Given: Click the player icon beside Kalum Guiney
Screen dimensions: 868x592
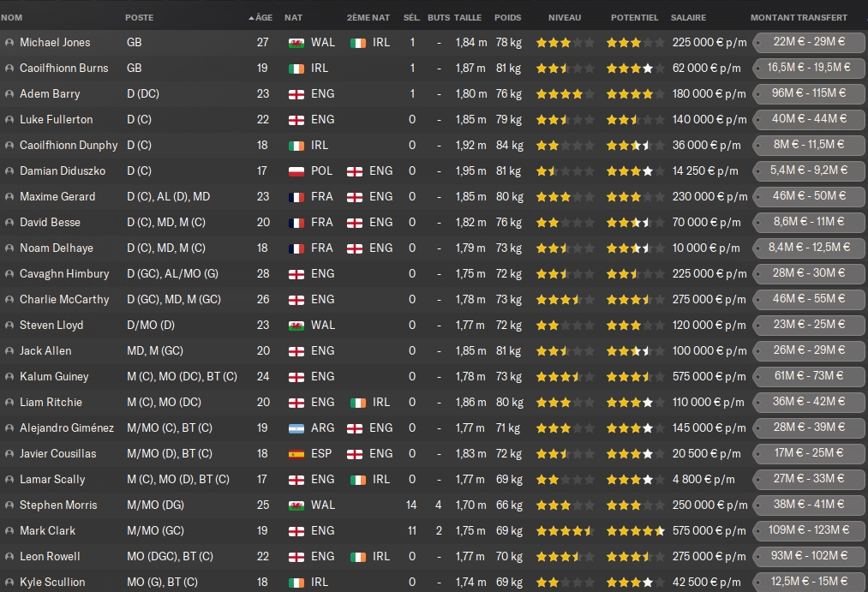Looking at the screenshot, I should [x=9, y=377].
